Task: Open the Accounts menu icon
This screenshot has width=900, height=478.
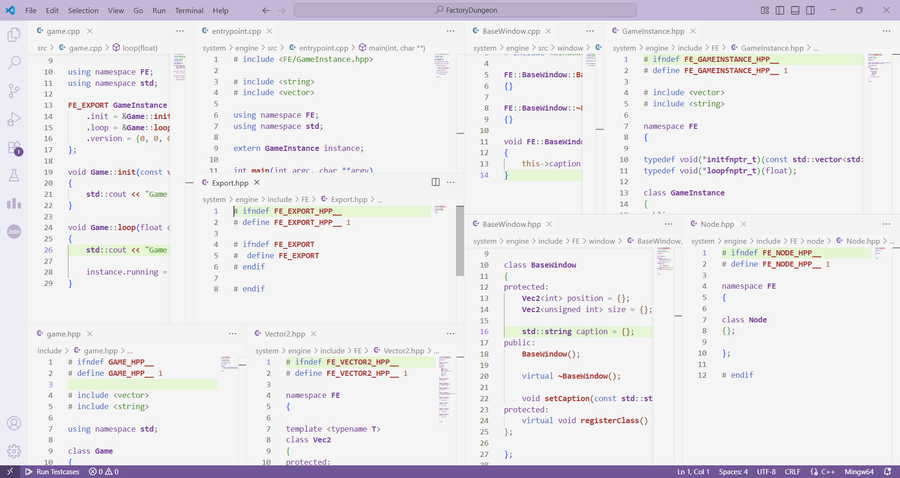Action: (x=14, y=423)
